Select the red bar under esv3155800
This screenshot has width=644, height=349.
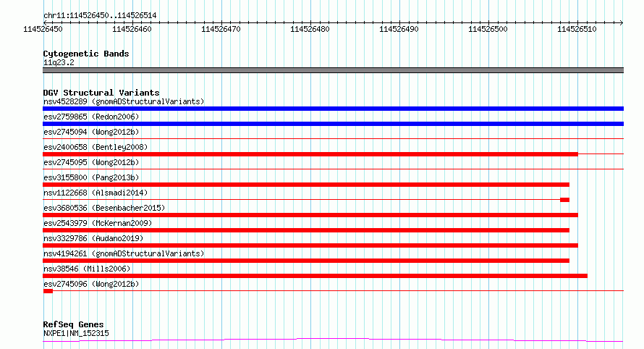(x=306, y=185)
